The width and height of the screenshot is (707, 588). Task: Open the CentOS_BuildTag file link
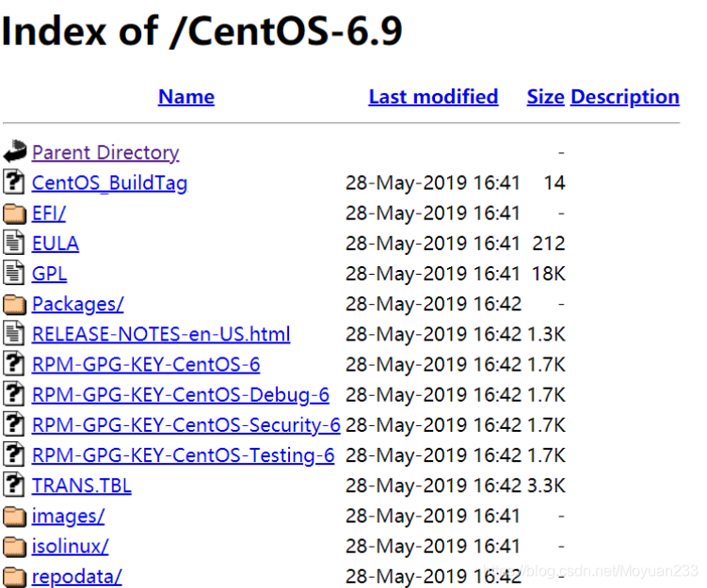(109, 183)
